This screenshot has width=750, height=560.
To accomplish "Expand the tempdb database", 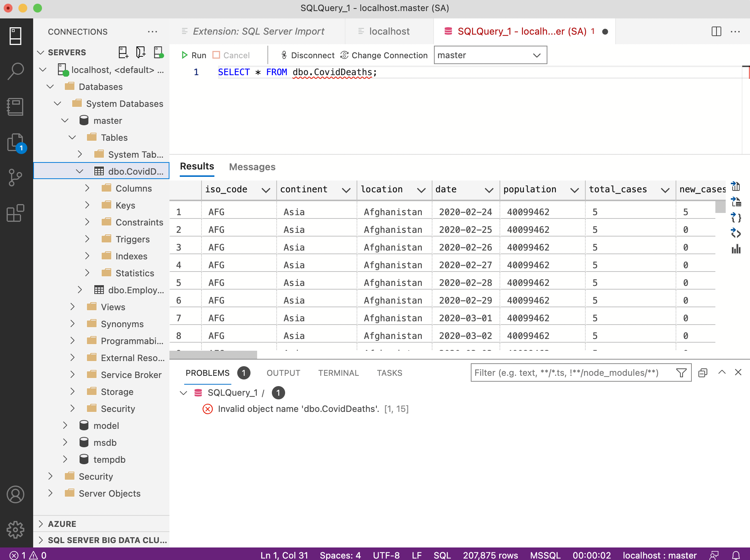I will point(65,459).
